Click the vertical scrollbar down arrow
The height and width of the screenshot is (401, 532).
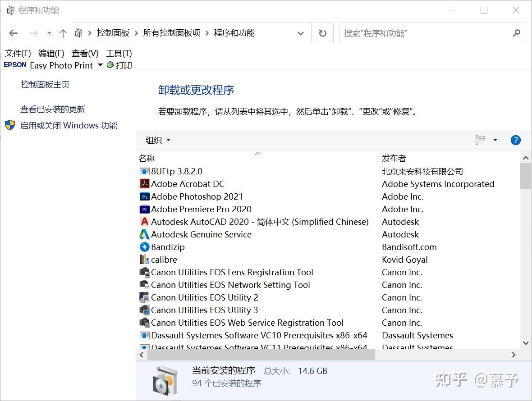point(526,343)
